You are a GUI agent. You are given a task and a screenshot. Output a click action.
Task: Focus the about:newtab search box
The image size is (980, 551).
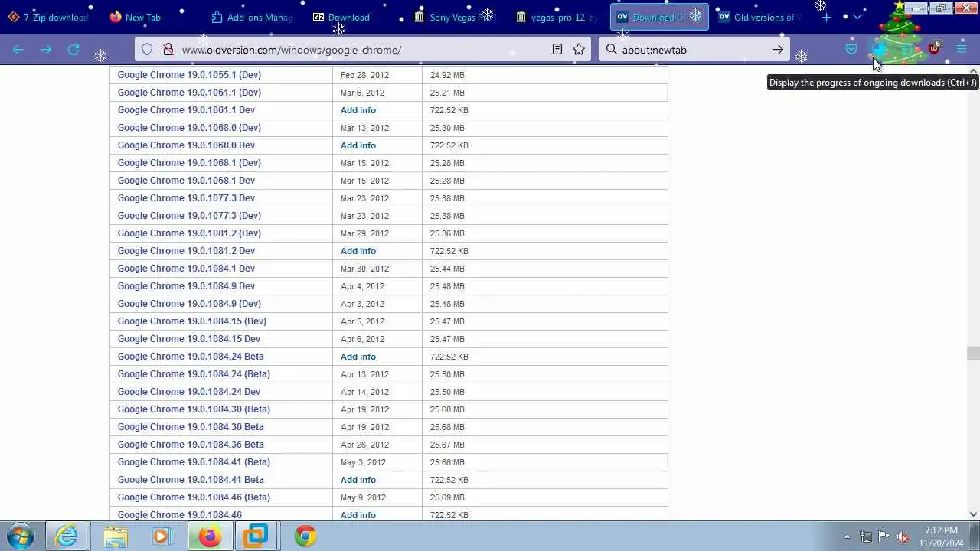click(x=693, y=50)
